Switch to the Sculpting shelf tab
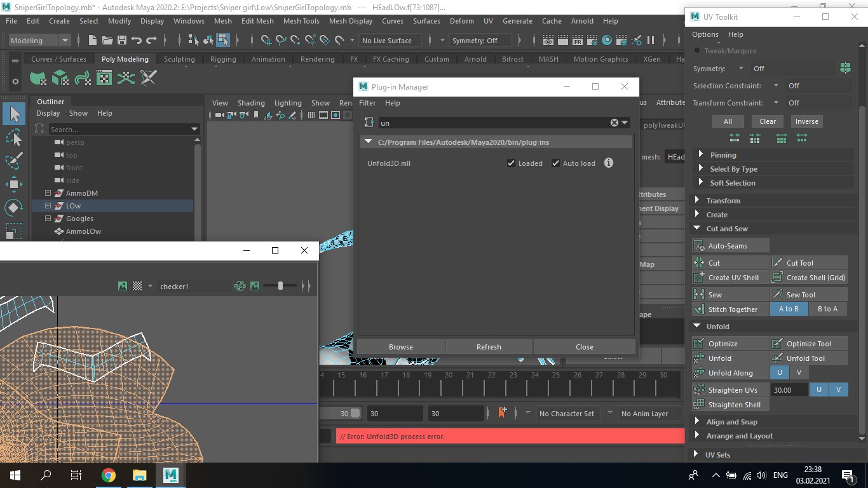 179,59
